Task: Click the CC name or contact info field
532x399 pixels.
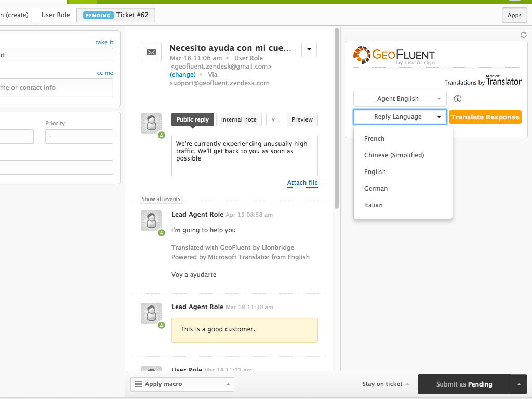Action: [56, 87]
